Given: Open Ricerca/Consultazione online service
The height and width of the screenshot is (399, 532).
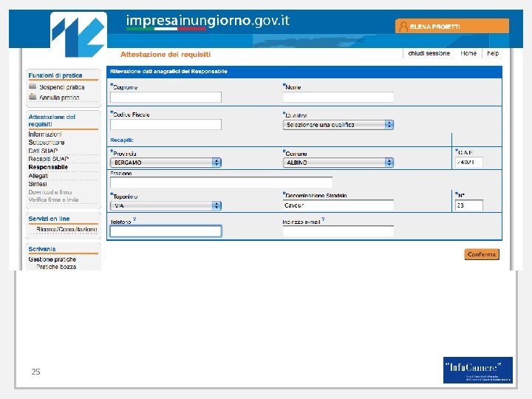Looking at the screenshot, I should point(66,229).
